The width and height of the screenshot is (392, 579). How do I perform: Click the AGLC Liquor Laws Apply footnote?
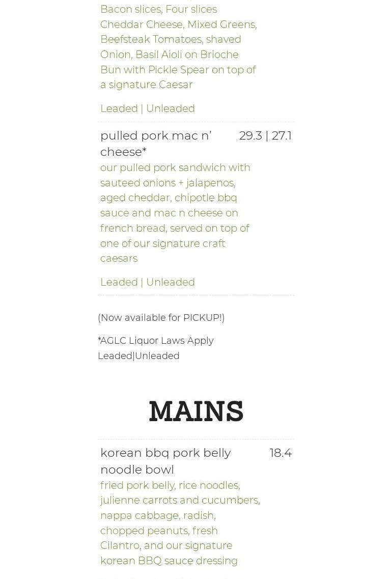coord(155,341)
